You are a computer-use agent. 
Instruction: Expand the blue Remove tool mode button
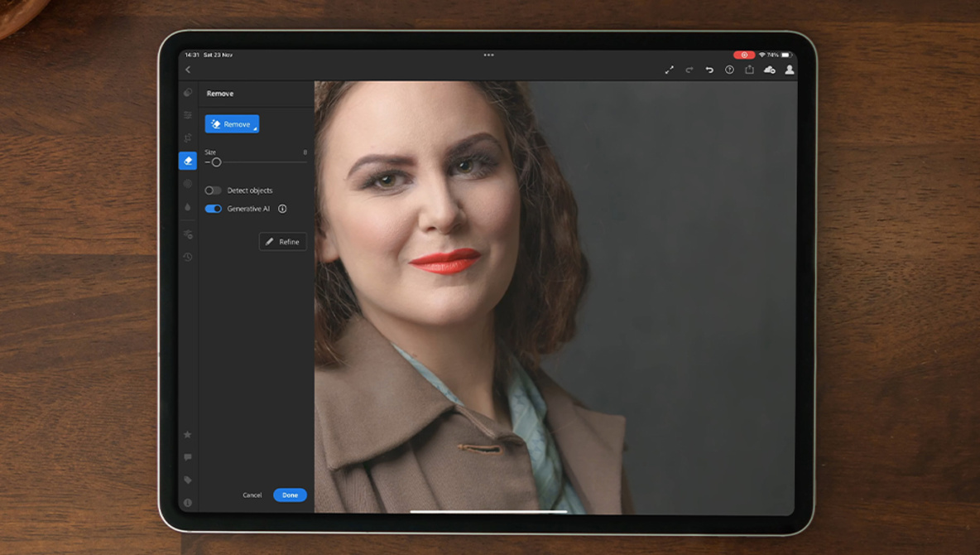pyautogui.click(x=232, y=124)
